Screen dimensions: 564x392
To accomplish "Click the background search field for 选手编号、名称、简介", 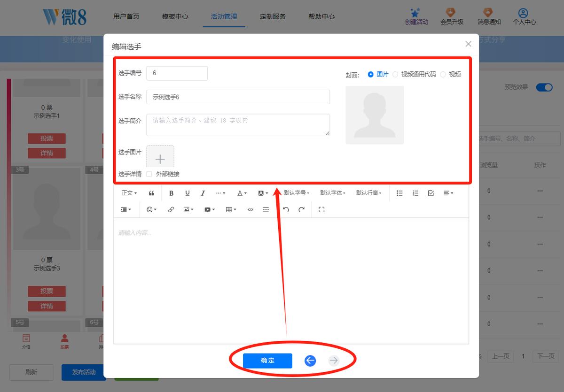I will point(519,138).
